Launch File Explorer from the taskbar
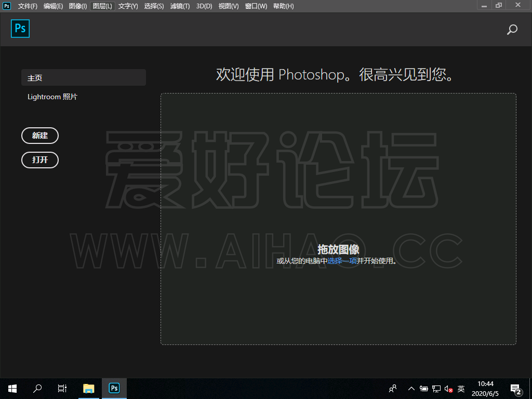Screen dimensions: 532x399 [x=89, y=388]
